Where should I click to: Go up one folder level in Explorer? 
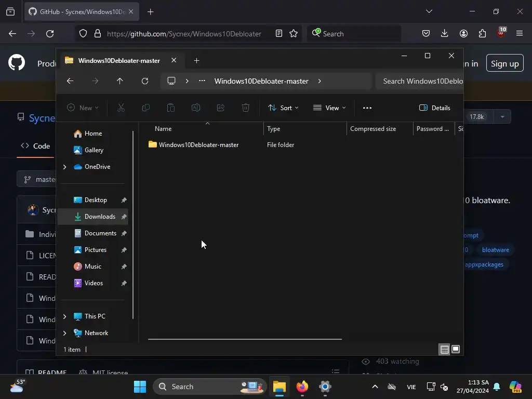click(x=120, y=81)
